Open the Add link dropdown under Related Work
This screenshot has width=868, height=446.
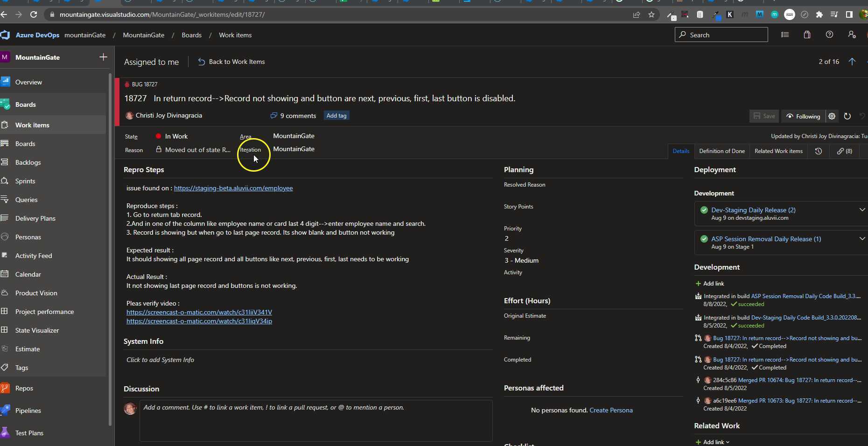click(x=713, y=442)
